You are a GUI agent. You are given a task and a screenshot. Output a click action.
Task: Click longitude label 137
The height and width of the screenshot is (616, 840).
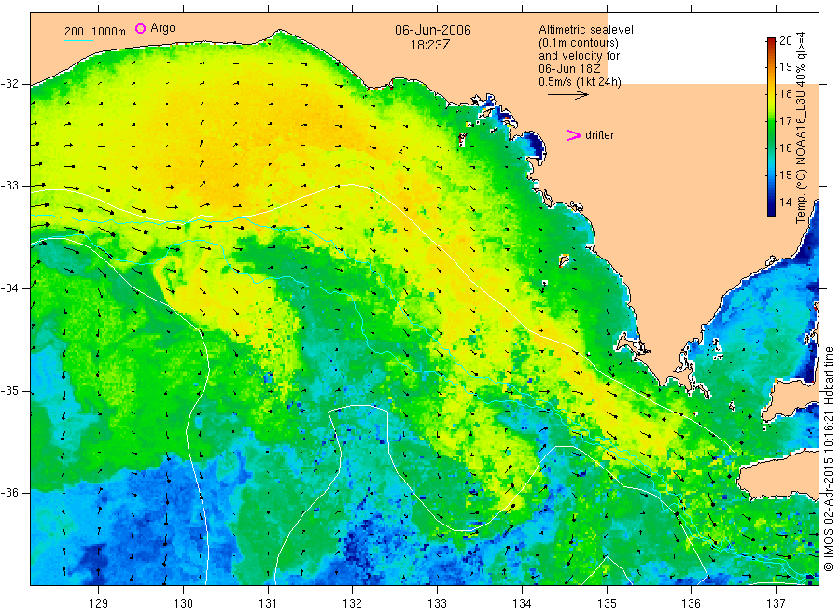776,604
